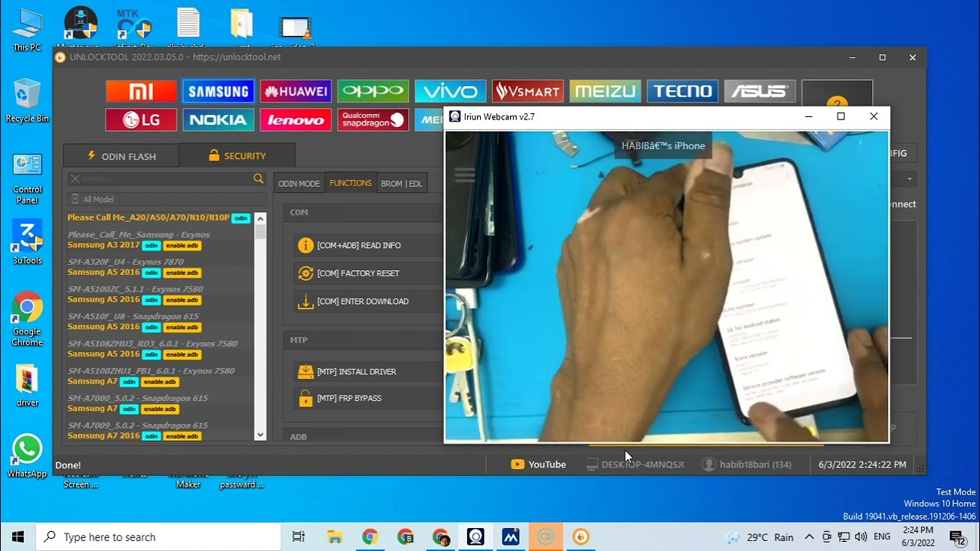
Task: Click model list scrollbar down arrow
Action: point(260,435)
